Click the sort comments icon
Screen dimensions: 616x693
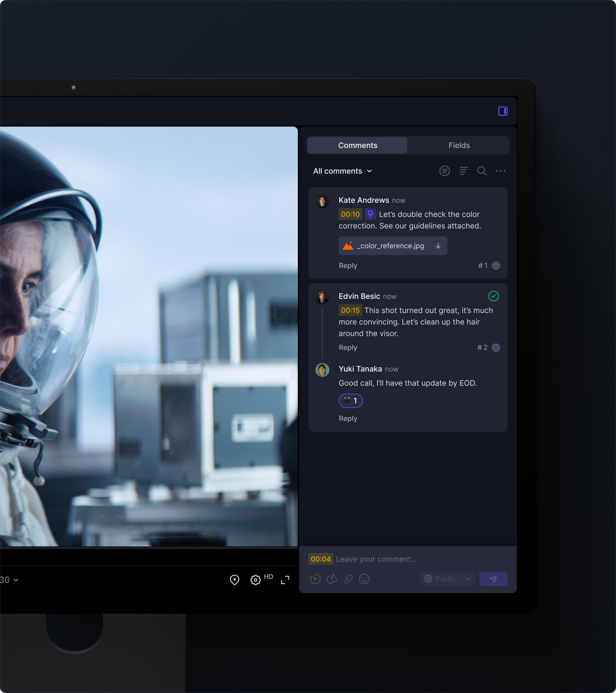click(463, 171)
